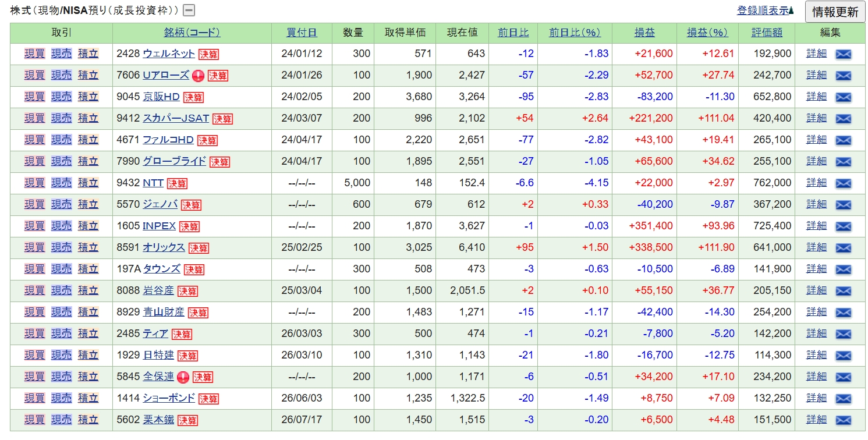Open mail alert icon for 青山財産
The width and height of the screenshot is (868, 440).
(843, 313)
